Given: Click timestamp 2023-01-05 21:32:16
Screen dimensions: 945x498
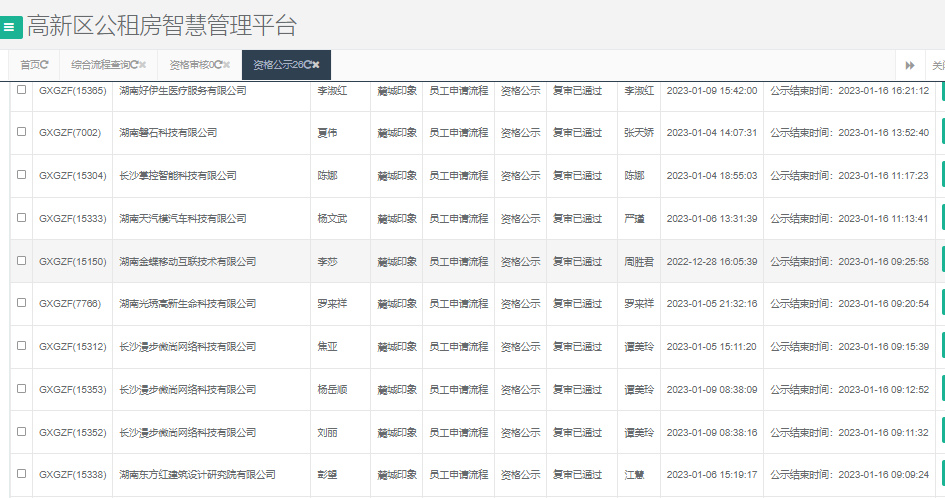Looking at the screenshot, I should (x=712, y=304).
